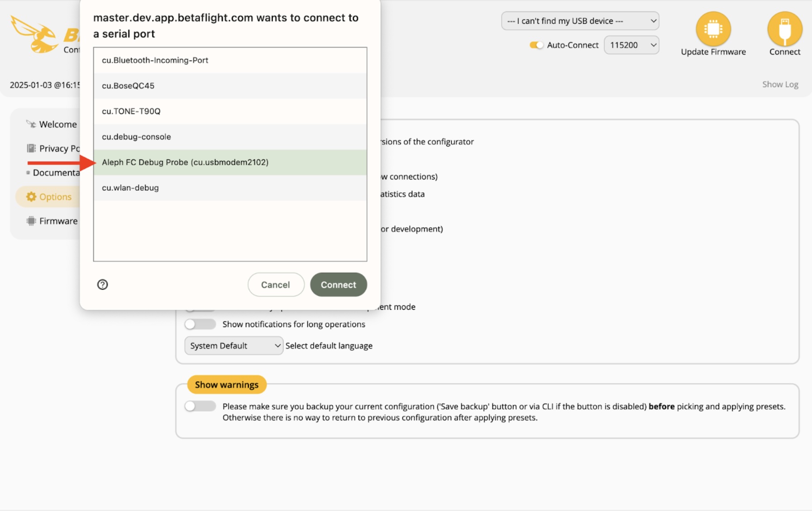Toggle the presets backup warning switch

coord(200,406)
